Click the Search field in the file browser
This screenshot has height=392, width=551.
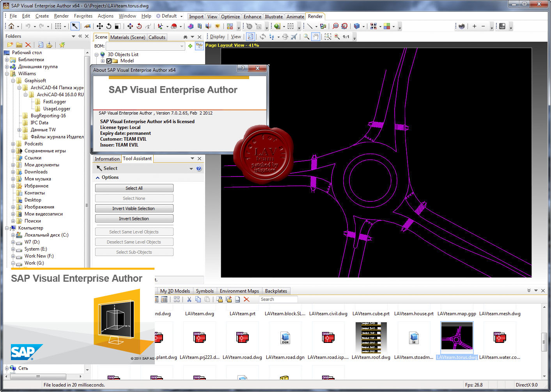[x=278, y=299]
